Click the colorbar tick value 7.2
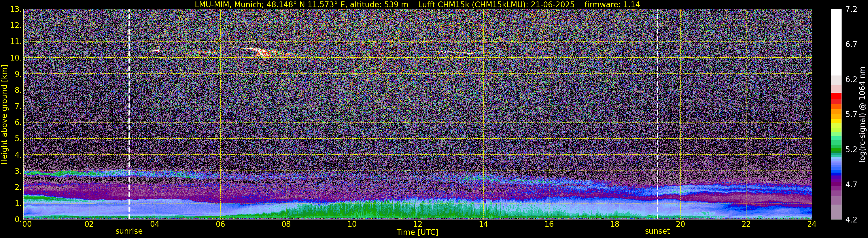This screenshot has width=868, height=238. pos(851,9)
